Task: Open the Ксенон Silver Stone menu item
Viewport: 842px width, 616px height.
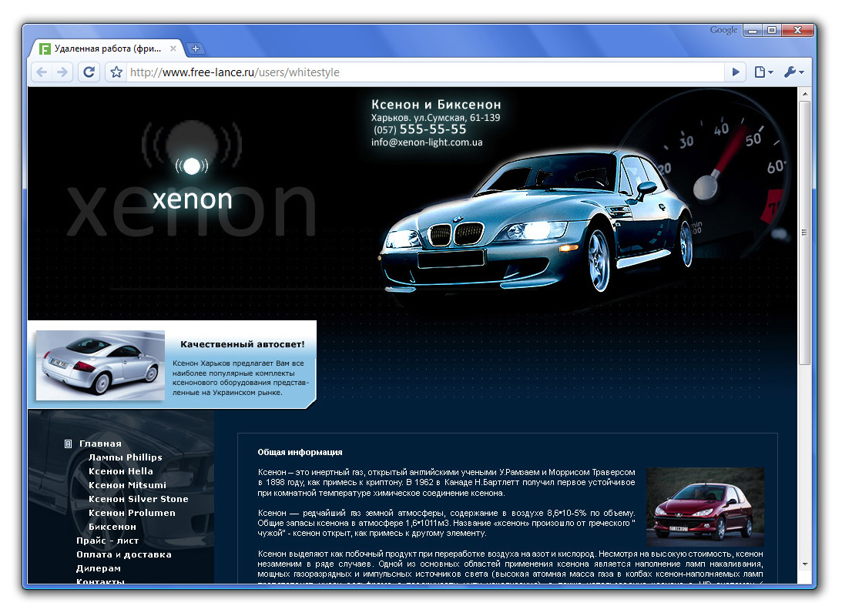Action: click(139, 499)
